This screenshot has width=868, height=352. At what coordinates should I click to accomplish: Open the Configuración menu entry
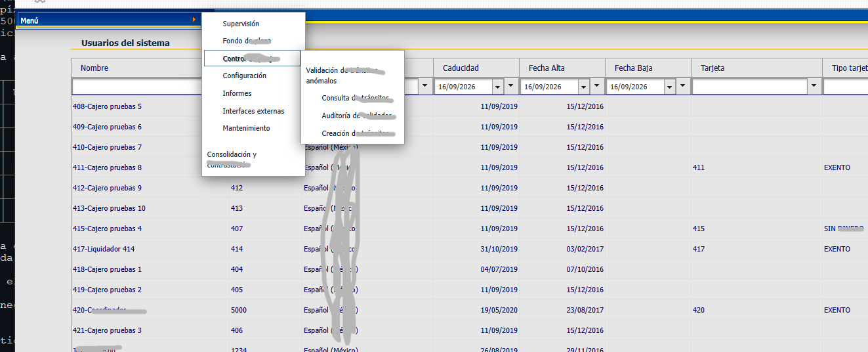tap(244, 76)
